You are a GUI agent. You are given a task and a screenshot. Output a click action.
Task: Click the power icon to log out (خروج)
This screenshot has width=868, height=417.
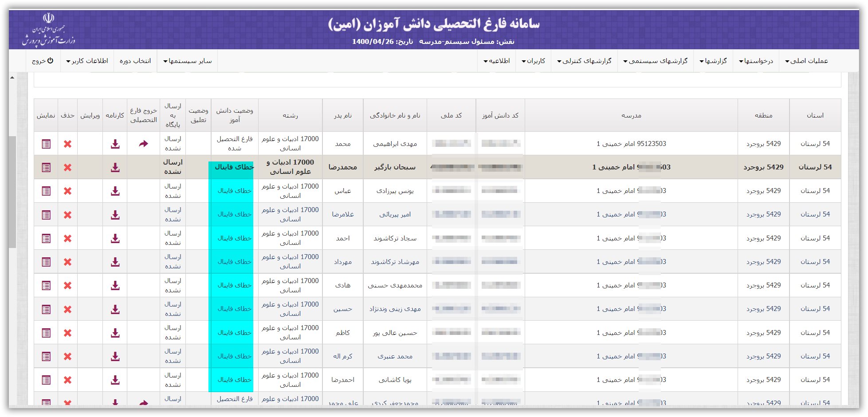coord(50,61)
